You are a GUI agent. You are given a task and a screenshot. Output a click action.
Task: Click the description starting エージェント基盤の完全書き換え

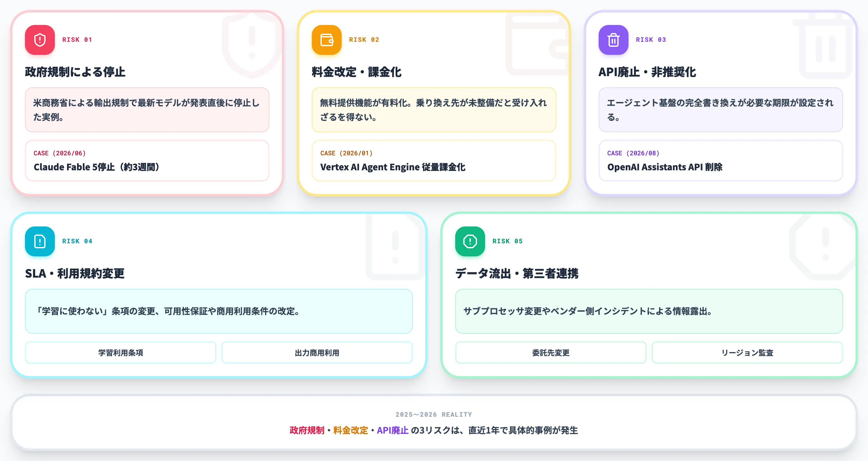721,110
